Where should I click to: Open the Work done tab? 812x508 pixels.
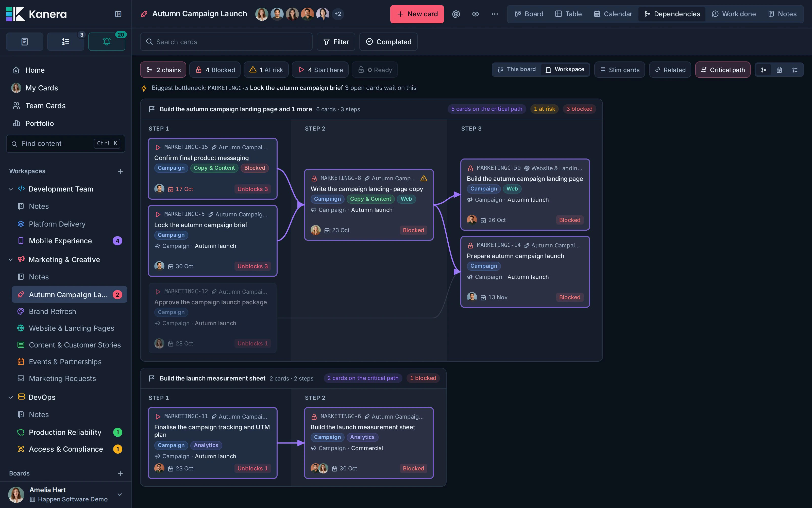pyautogui.click(x=734, y=14)
